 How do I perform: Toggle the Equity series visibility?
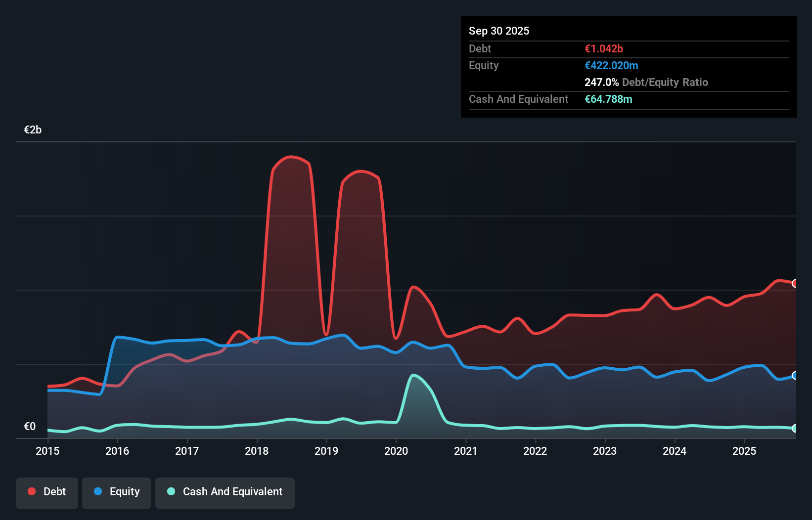pos(116,492)
